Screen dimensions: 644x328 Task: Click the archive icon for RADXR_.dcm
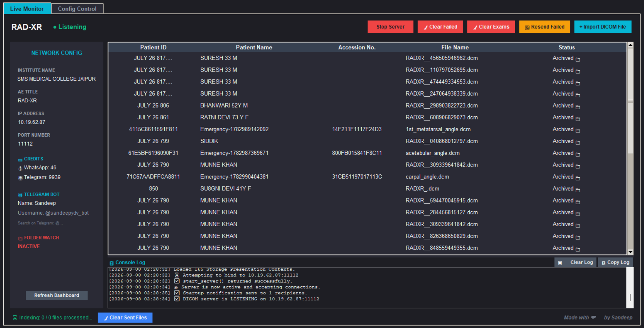point(578,190)
